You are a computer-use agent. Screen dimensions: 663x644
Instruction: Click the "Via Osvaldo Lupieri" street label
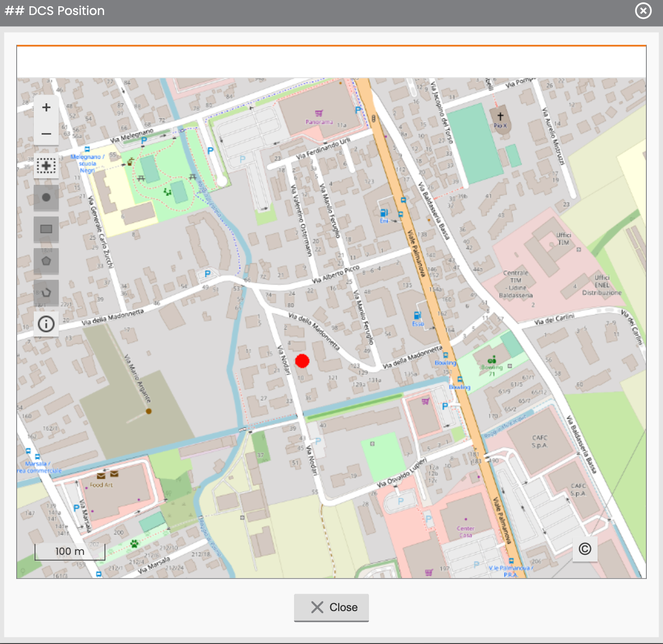[x=402, y=473]
